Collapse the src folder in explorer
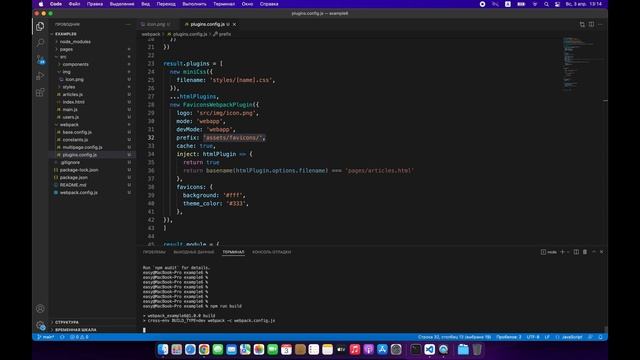The image size is (640, 360). (63, 57)
